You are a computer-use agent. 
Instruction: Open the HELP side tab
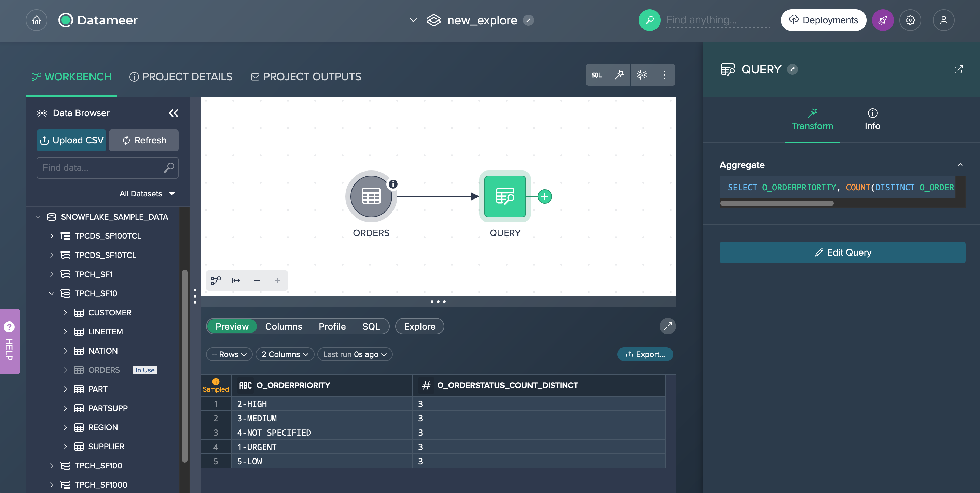pos(10,341)
